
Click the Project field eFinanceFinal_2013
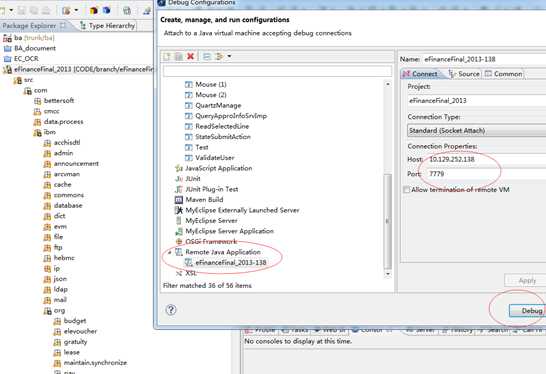click(x=477, y=101)
